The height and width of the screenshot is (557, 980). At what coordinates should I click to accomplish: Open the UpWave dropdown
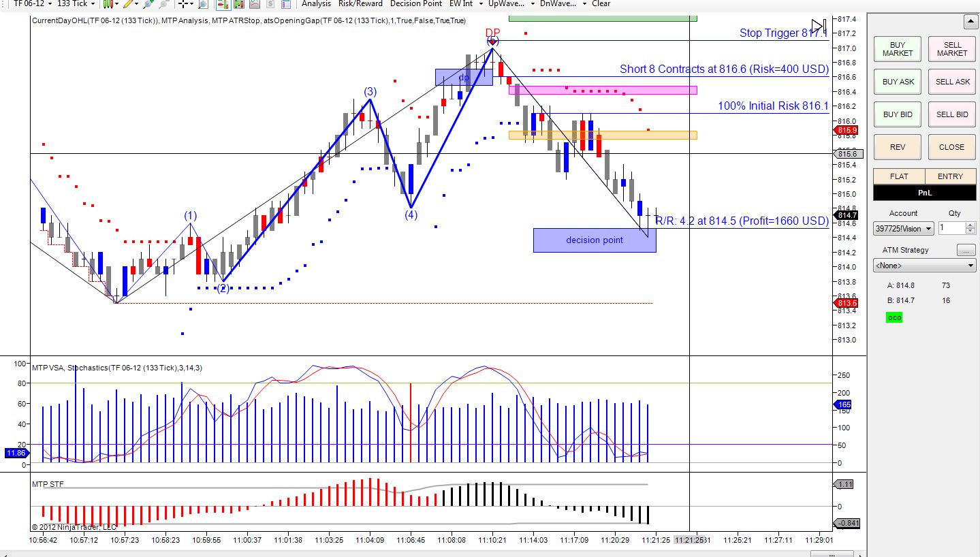510,3
